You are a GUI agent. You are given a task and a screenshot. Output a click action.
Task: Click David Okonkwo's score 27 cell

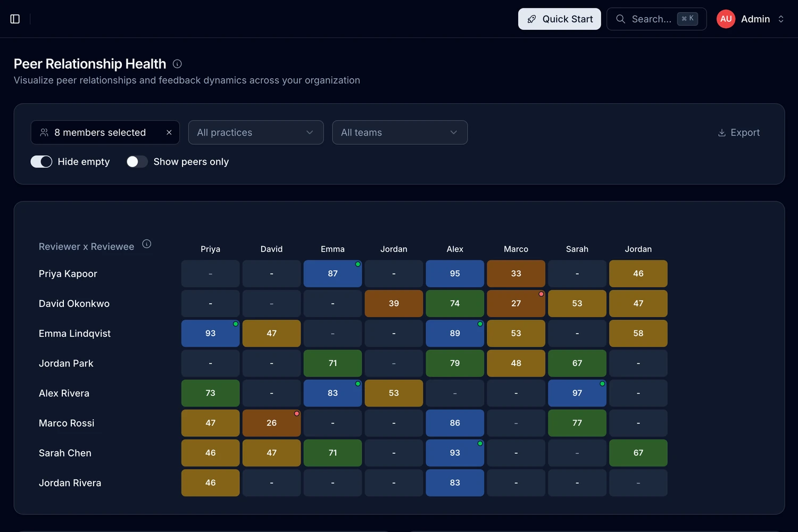pyautogui.click(x=516, y=303)
